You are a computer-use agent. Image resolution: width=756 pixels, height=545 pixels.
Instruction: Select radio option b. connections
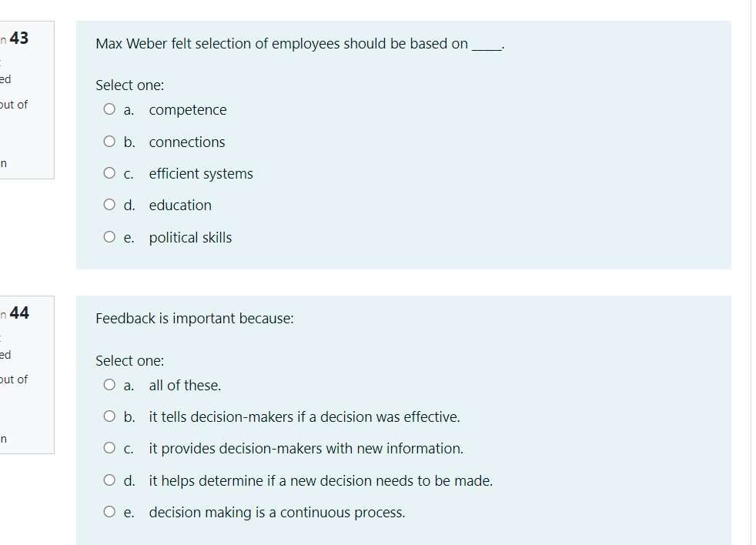[109, 141]
